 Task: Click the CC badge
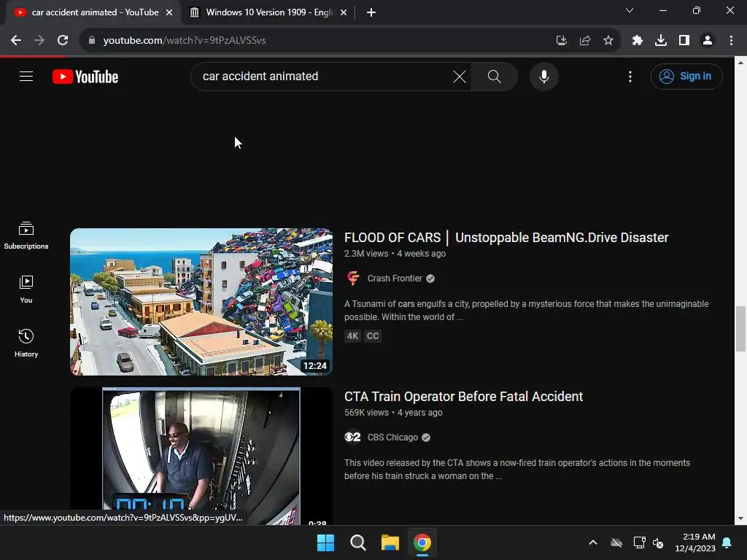pyautogui.click(x=373, y=336)
